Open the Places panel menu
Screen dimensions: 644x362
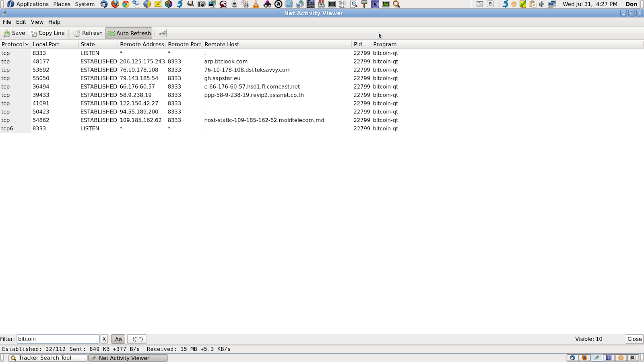[x=62, y=4]
